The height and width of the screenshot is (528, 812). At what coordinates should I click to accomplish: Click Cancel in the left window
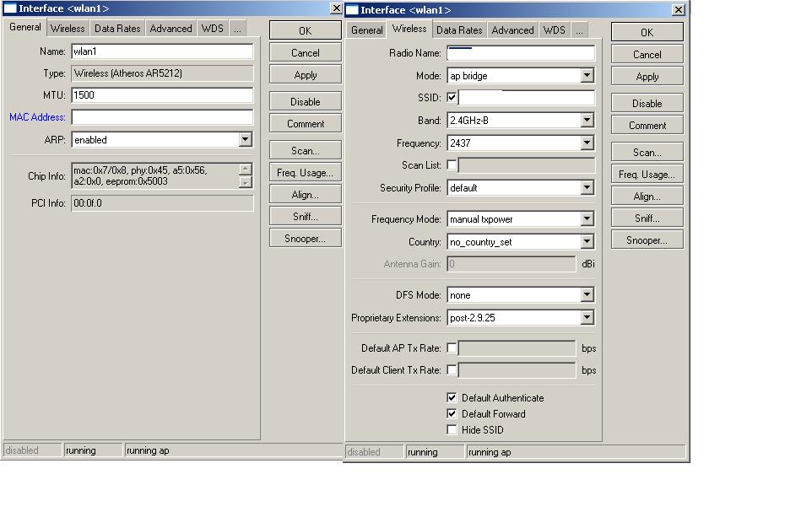tap(305, 53)
